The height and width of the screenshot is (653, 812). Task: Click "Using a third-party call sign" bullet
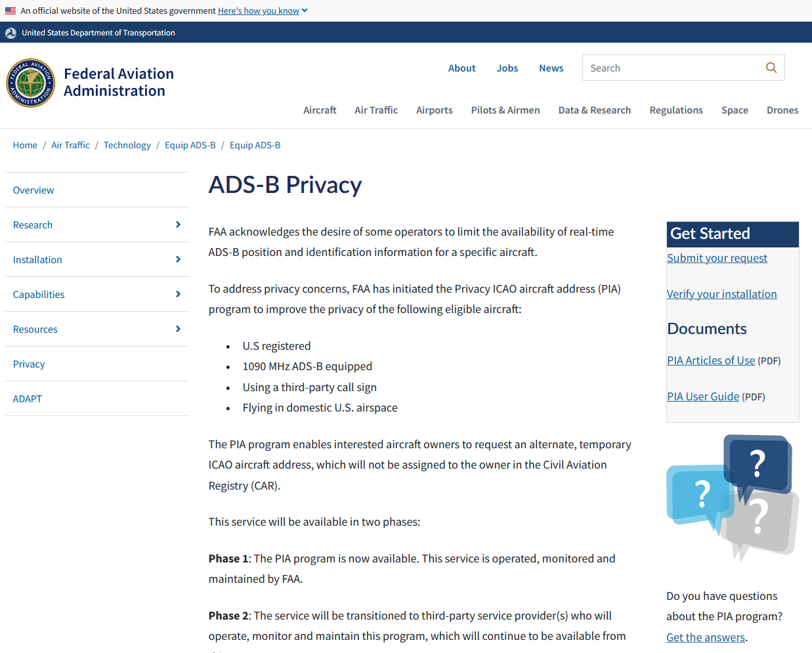coord(310,387)
